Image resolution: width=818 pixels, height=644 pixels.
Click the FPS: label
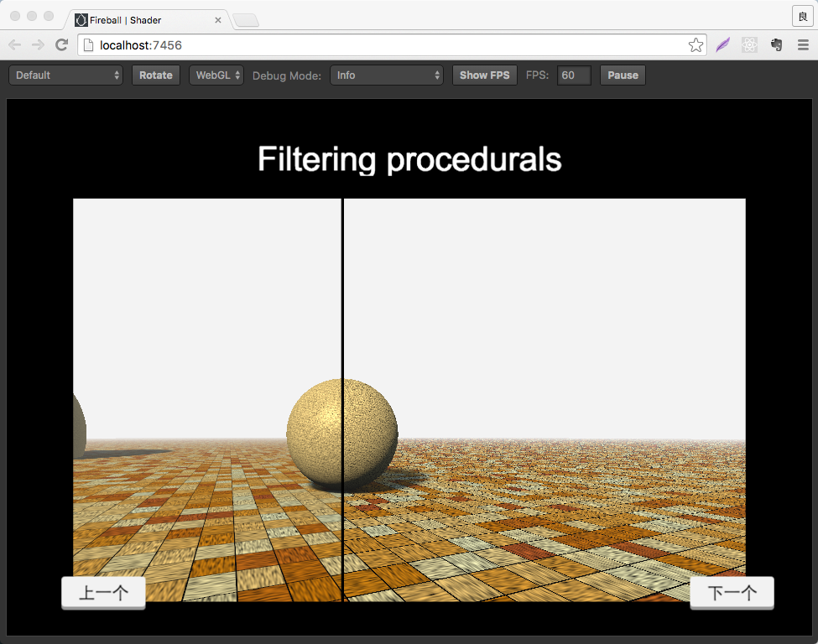[537, 75]
